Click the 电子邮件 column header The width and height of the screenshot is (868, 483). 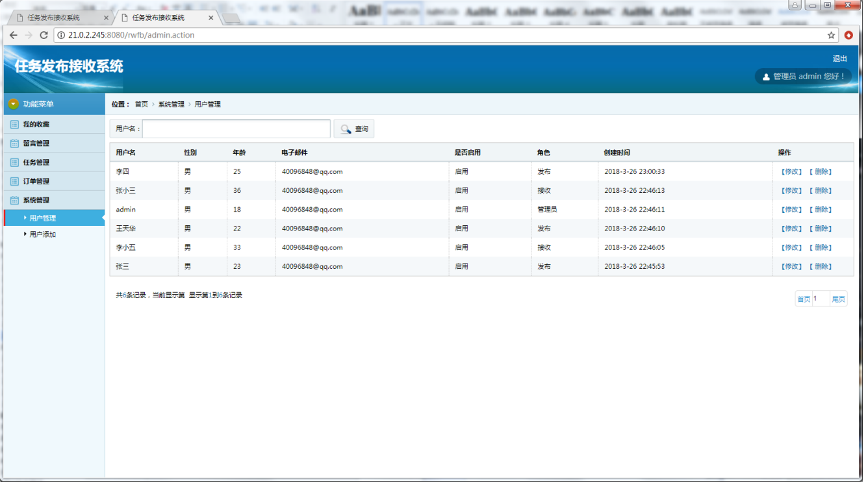point(294,153)
